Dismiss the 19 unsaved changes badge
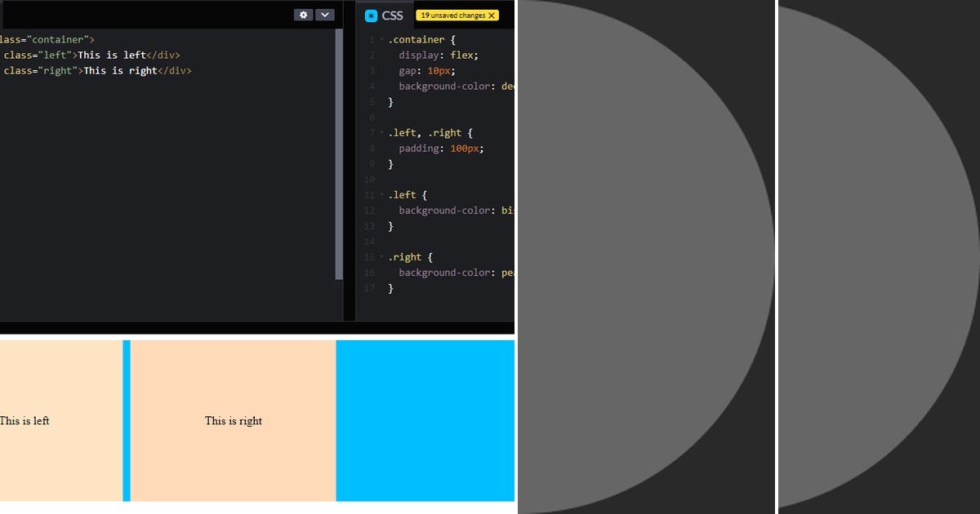 coord(490,15)
